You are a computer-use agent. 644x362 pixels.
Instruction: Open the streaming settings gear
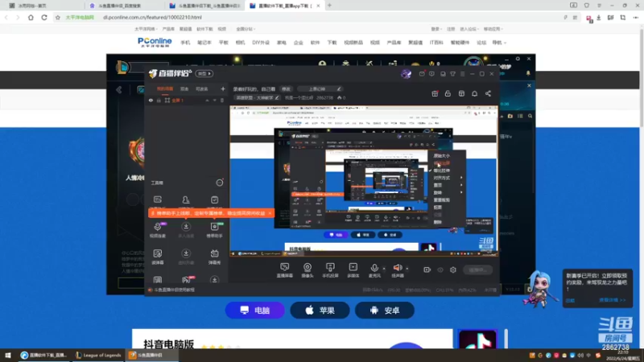click(x=453, y=269)
